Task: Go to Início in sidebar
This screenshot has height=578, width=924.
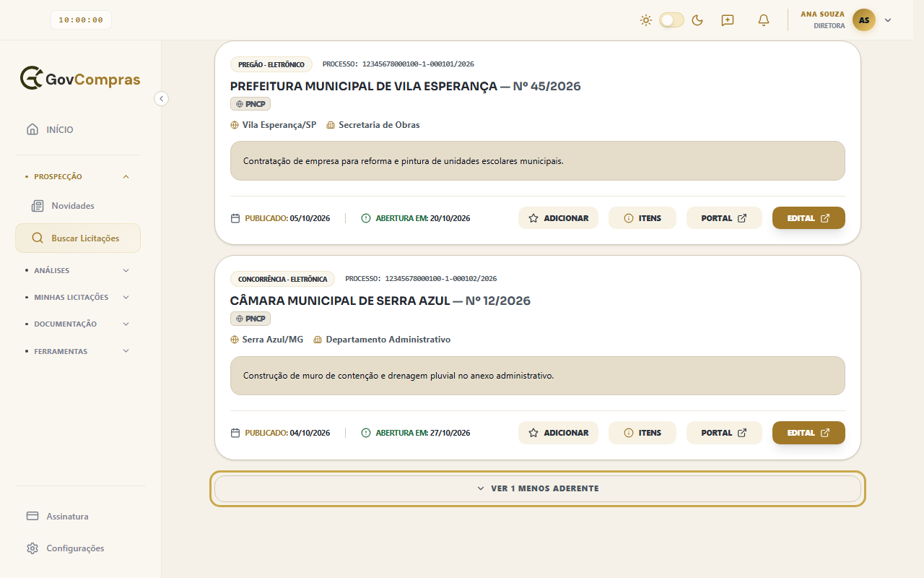Action: point(78,130)
